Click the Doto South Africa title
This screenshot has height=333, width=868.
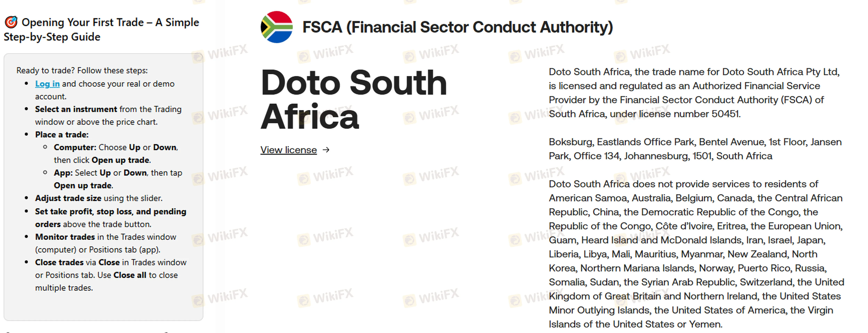tap(353, 99)
